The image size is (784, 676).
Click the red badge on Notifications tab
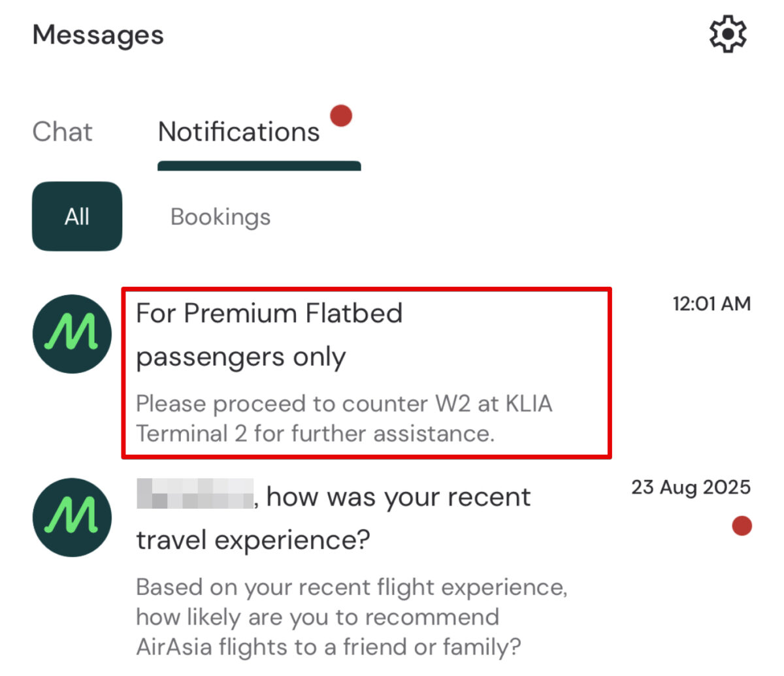coord(341,116)
